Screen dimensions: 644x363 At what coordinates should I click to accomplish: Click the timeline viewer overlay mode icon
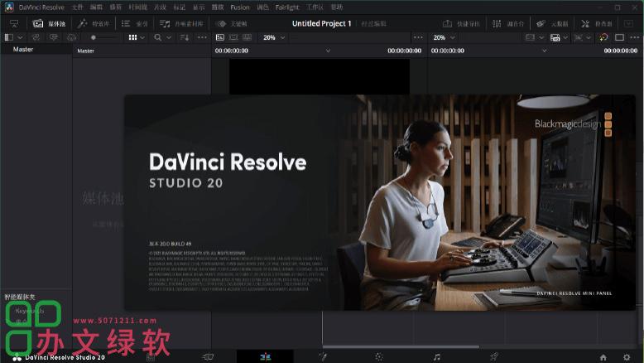click(531, 37)
